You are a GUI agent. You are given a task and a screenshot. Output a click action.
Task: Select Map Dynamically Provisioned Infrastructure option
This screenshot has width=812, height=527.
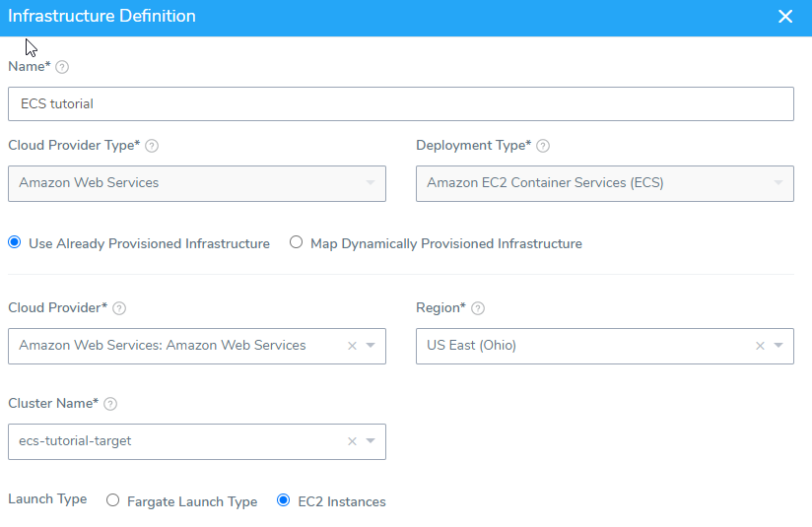tap(296, 242)
